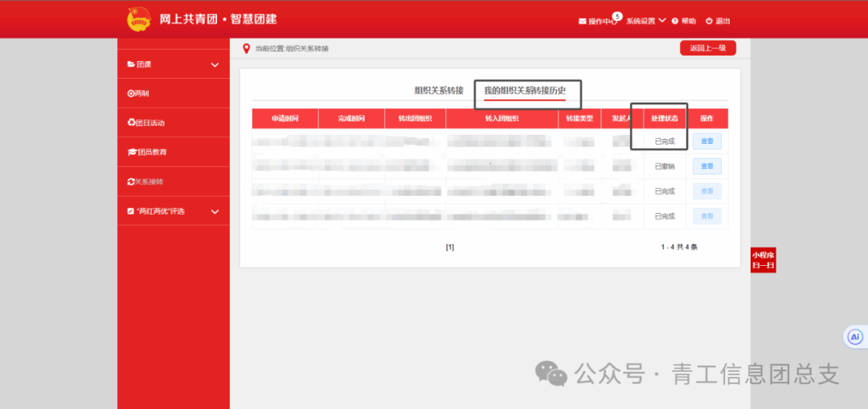Open 操作中心 envelope icon in header
This screenshot has width=868, height=409.
pos(583,22)
